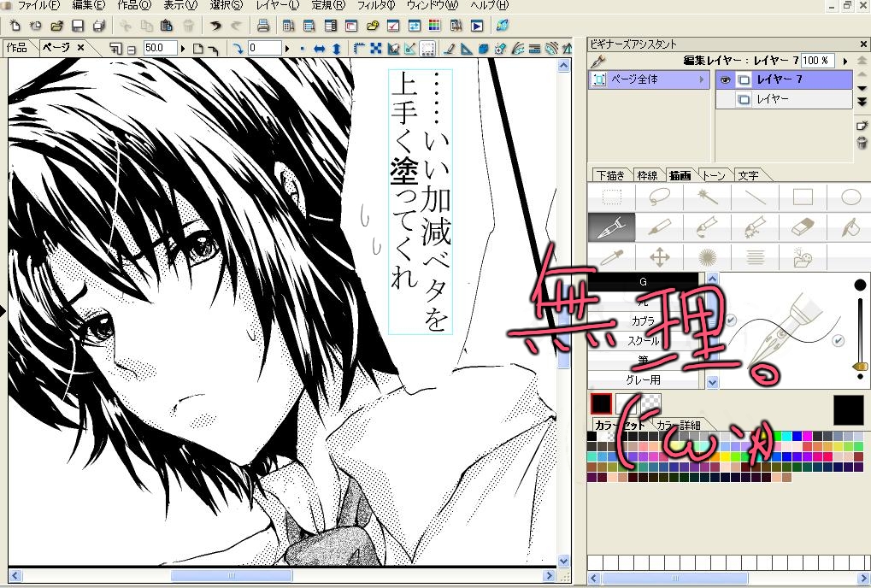This screenshot has height=588, width=871.
Task: Click the pen size slider handle
Action: pos(860,367)
